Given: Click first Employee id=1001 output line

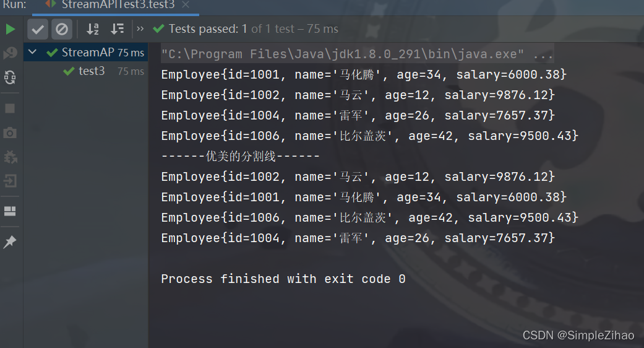Looking at the screenshot, I should click(364, 74).
